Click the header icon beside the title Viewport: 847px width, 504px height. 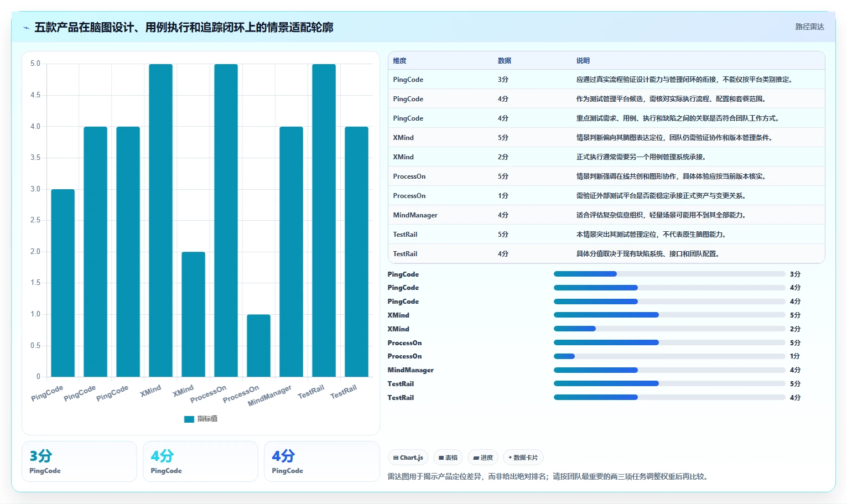(x=26, y=28)
